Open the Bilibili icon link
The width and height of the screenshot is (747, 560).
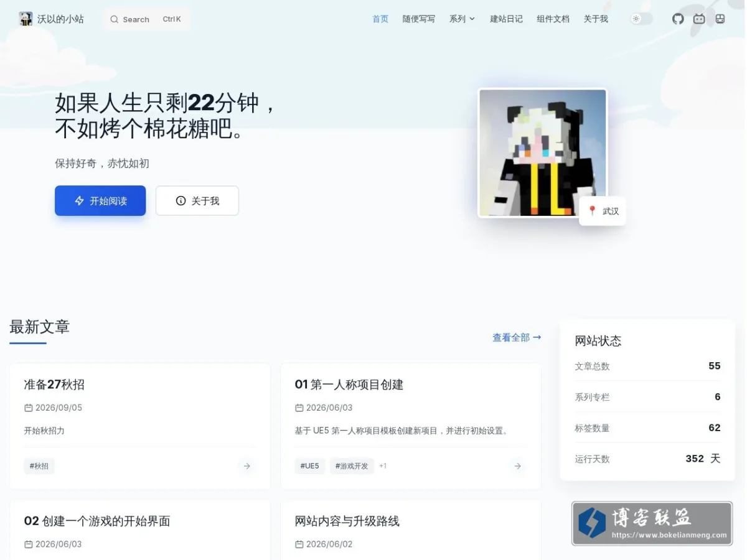click(x=699, y=19)
